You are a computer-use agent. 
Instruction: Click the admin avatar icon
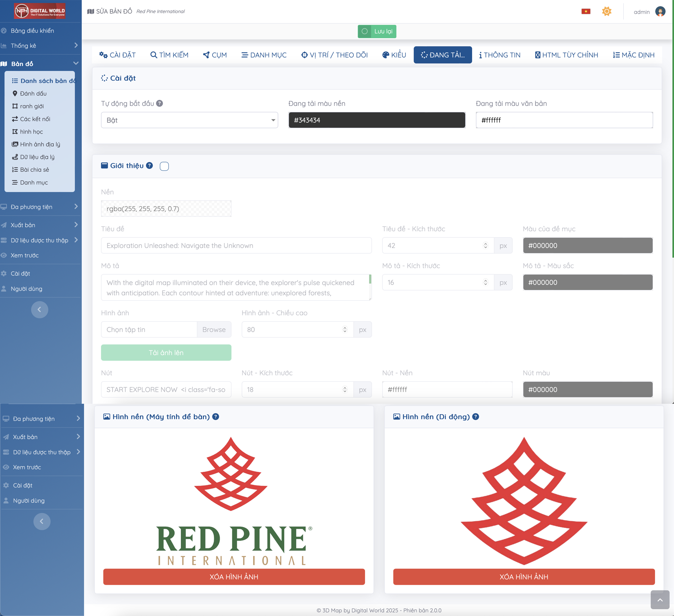click(660, 12)
